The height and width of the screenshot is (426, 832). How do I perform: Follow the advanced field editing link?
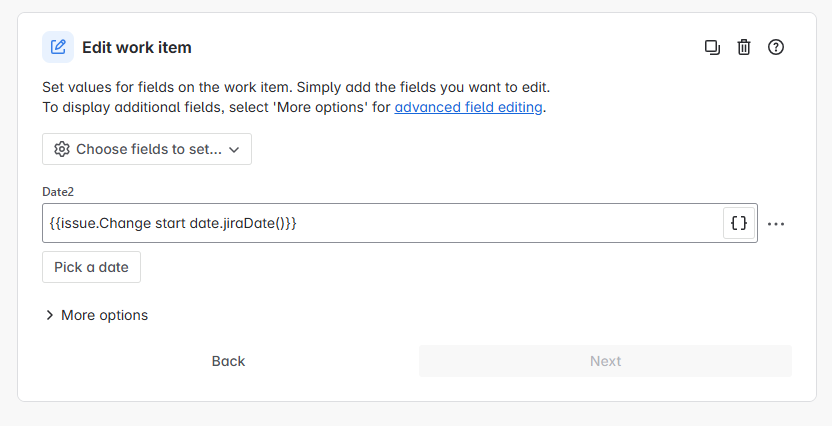[468, 107]
